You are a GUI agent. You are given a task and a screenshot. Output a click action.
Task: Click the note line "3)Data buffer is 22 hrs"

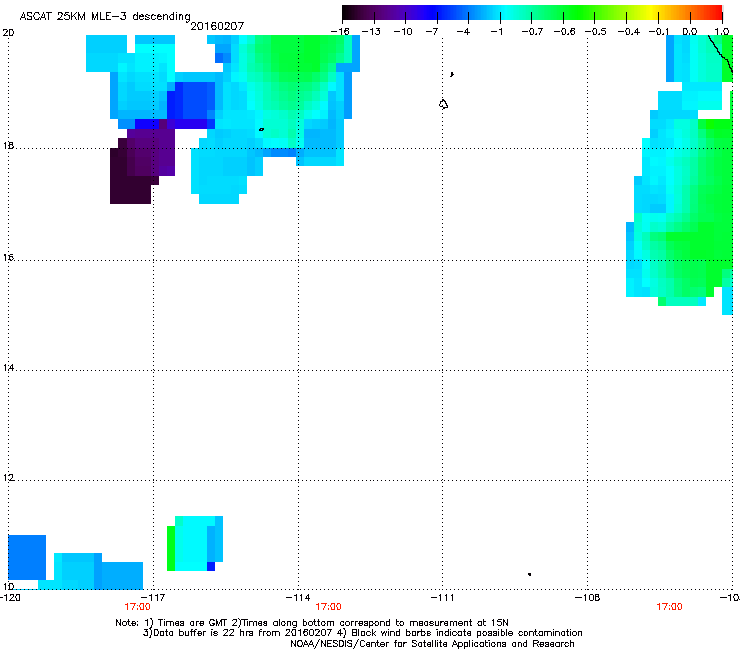[362, 633]
